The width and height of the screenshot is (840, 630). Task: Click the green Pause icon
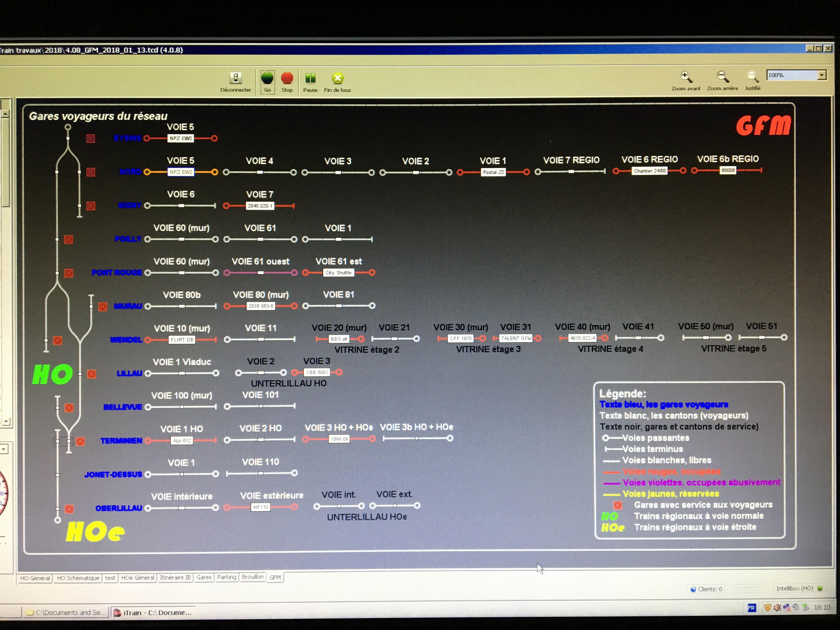(x=310, y=78)
